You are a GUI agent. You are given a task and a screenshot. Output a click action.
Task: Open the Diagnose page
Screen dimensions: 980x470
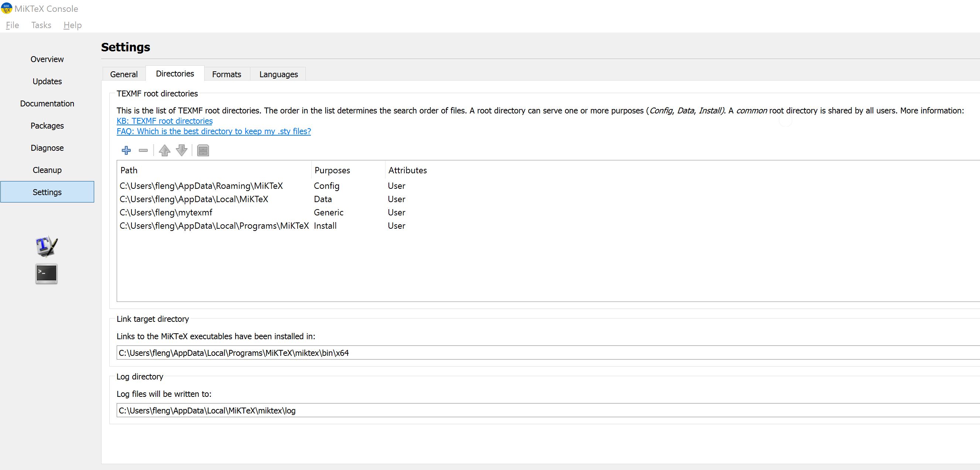tap(47, 148)
